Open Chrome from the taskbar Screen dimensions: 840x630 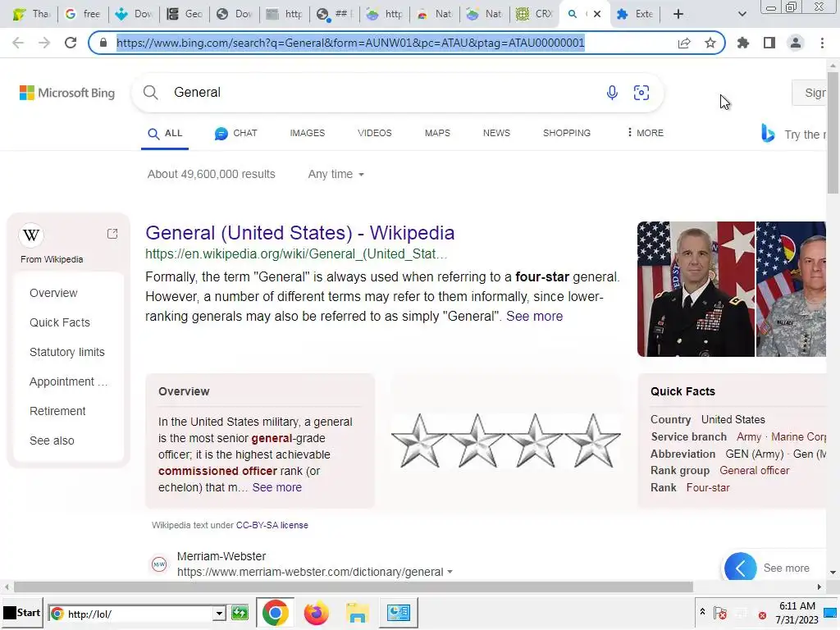[275, 613]
